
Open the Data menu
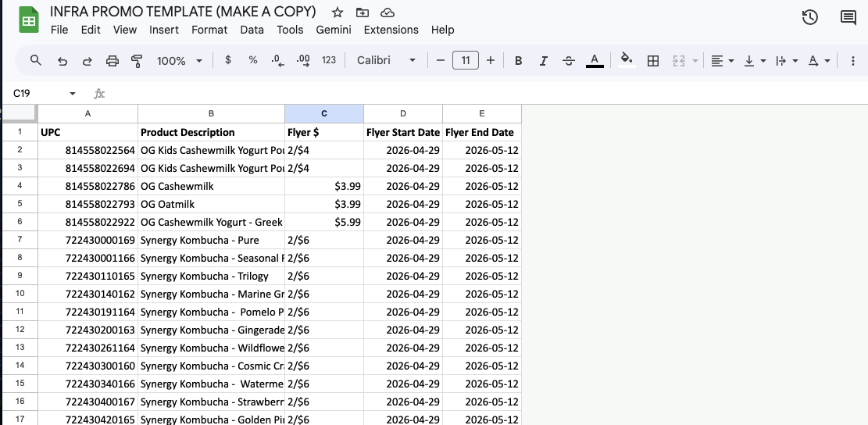(252, 30)
